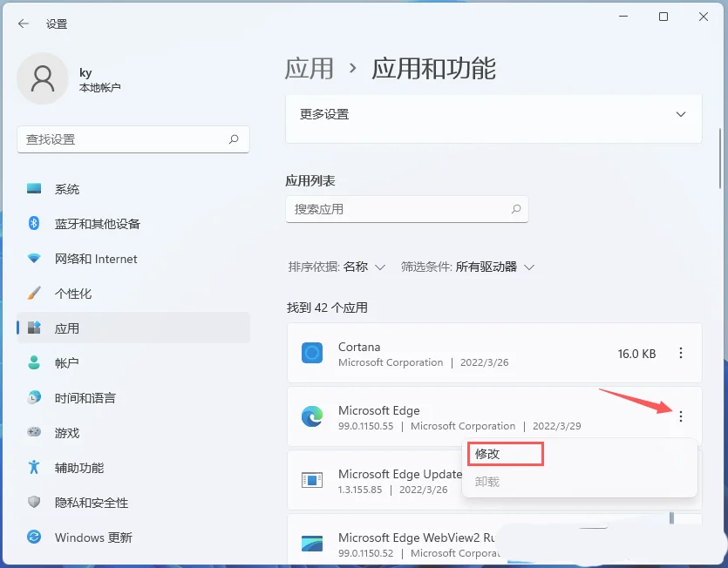Open the 排序依据 名称 dropdown
Viewport: 728px width, 568px height.
pyautogui.click(x=337, y=267)
